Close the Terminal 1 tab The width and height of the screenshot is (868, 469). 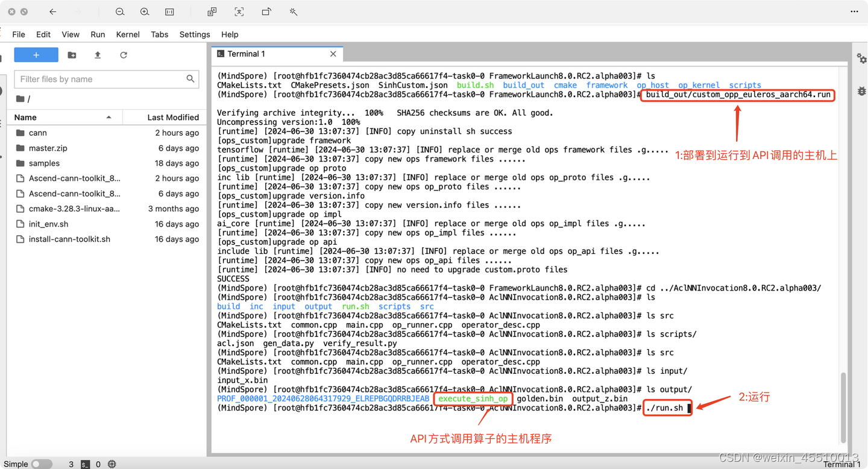(x=333, y=54)
